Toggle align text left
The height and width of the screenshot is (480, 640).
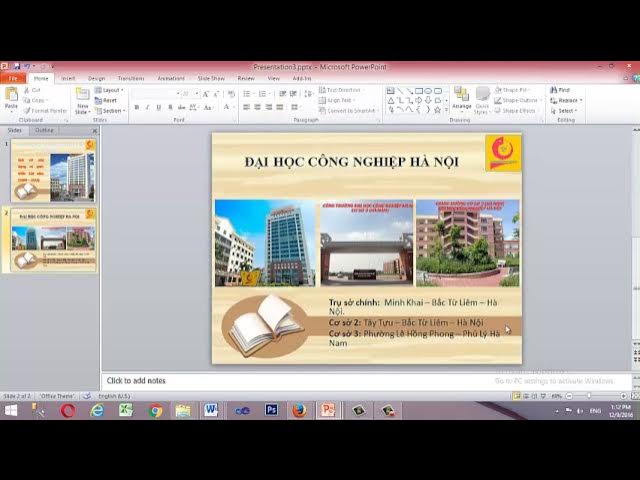(247, 107)
